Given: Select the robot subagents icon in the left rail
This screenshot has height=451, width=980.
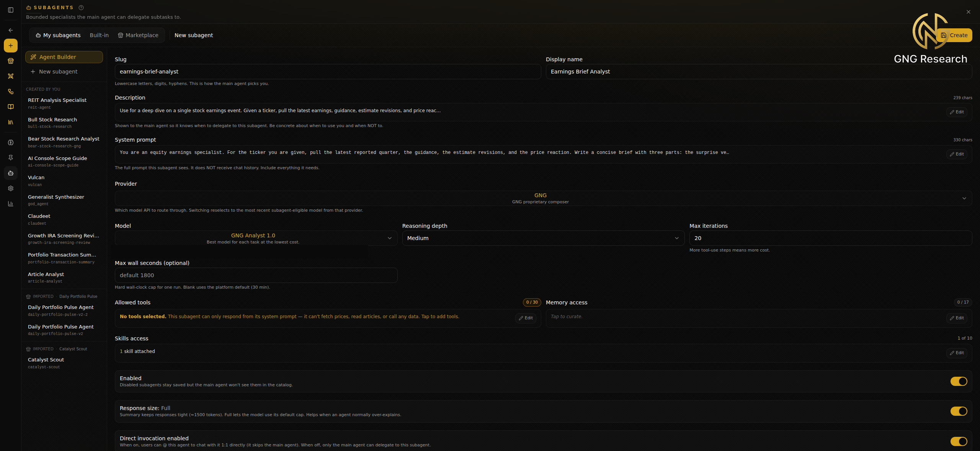Looking at the screenshot, I should pos(11,173).
